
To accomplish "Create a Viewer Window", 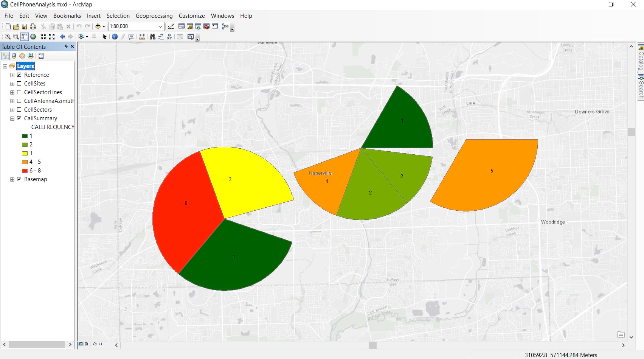I will pos(190,37).
